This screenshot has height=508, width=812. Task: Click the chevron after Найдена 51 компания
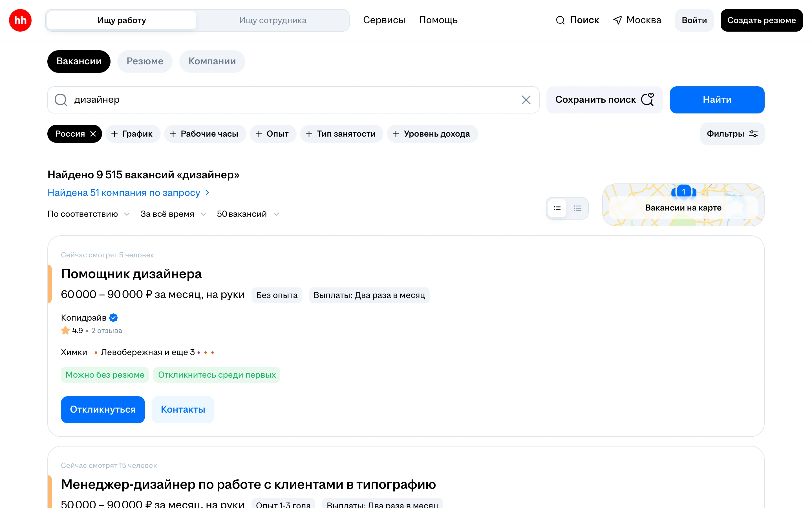207,192
